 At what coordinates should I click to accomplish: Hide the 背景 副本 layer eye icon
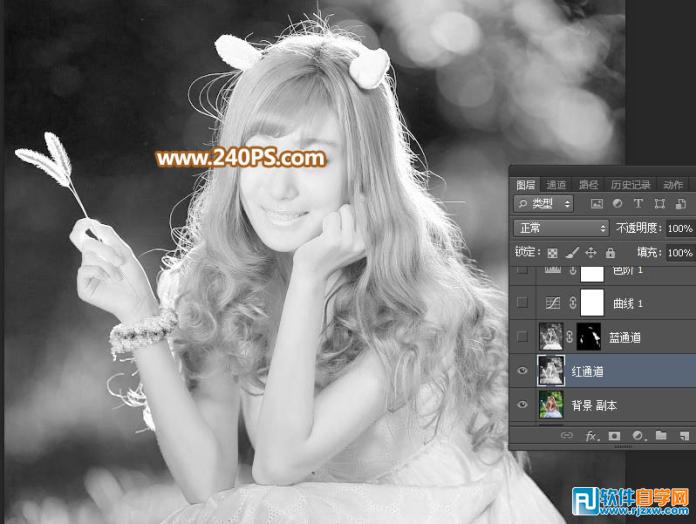coord(523,404)
